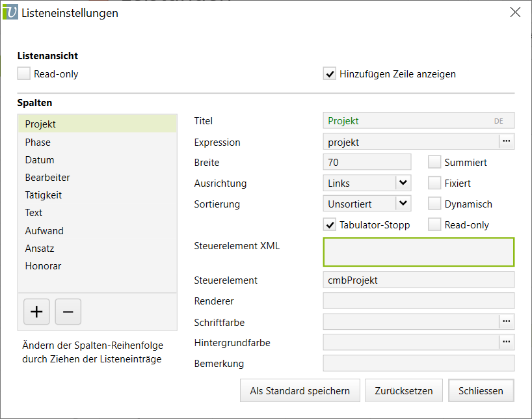Toggle the Summiert checkbox
The image size is (532, 419).
(x=434, y=162)
